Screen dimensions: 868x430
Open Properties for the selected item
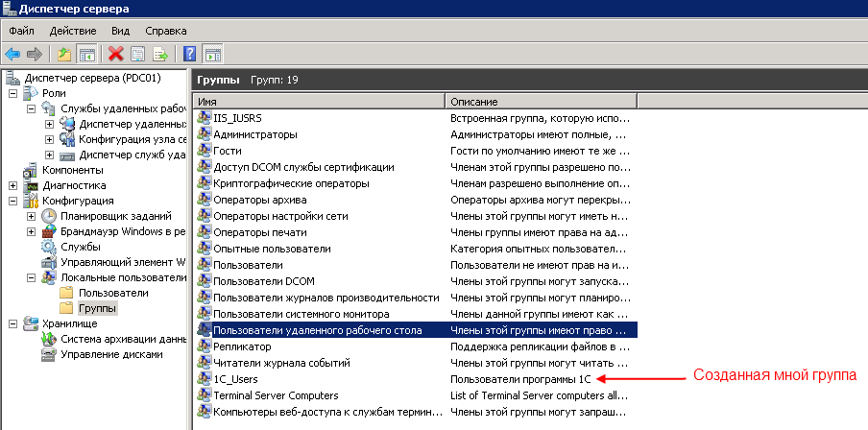pyautogui.click(x=137, y=54)
